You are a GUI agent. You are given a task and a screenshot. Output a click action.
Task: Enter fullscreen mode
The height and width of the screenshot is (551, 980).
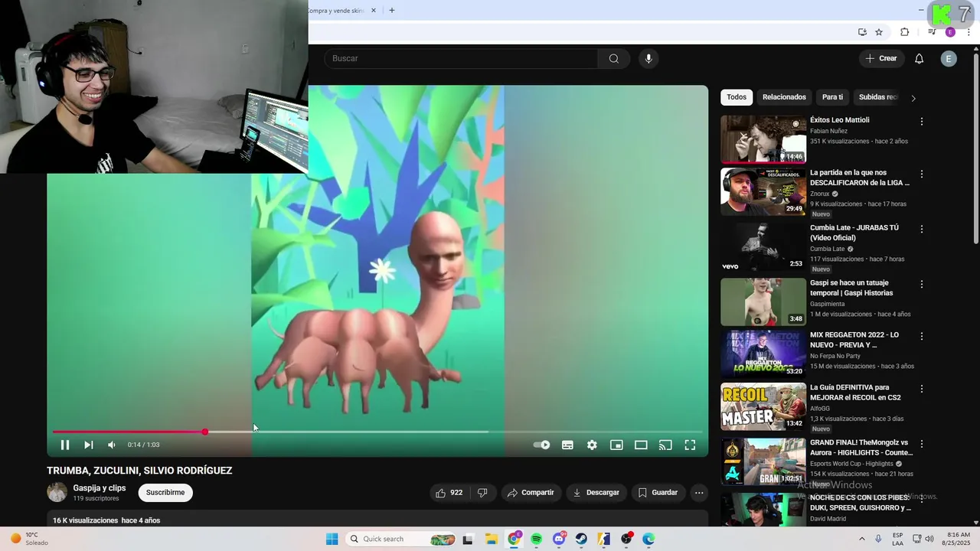coord(690,445)
